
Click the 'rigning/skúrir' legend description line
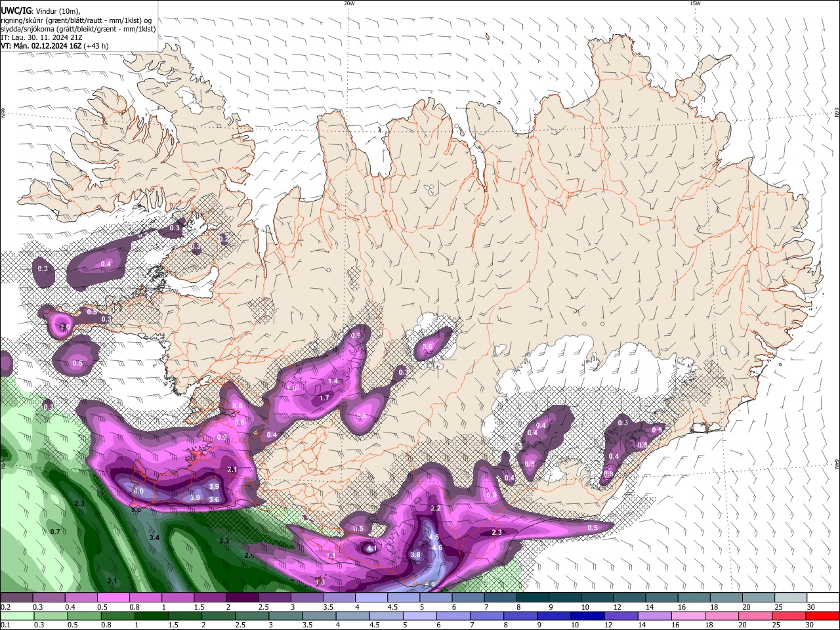pos(76,20)
